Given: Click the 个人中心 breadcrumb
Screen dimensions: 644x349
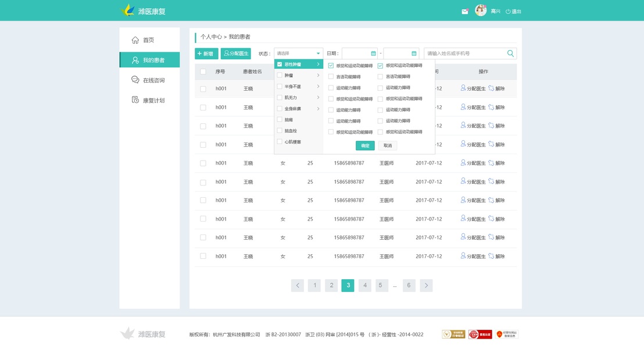Looking at the screenshot, I should [211, 37].
